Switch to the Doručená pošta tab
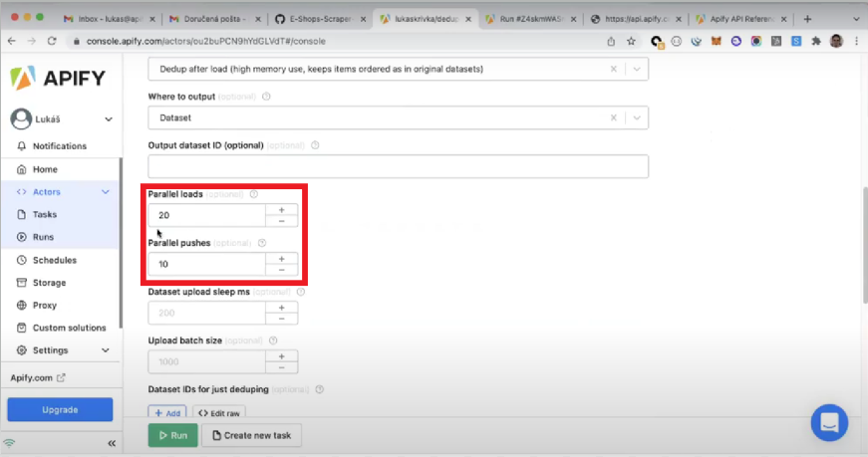The image size is (868, 457). (212, 19)
